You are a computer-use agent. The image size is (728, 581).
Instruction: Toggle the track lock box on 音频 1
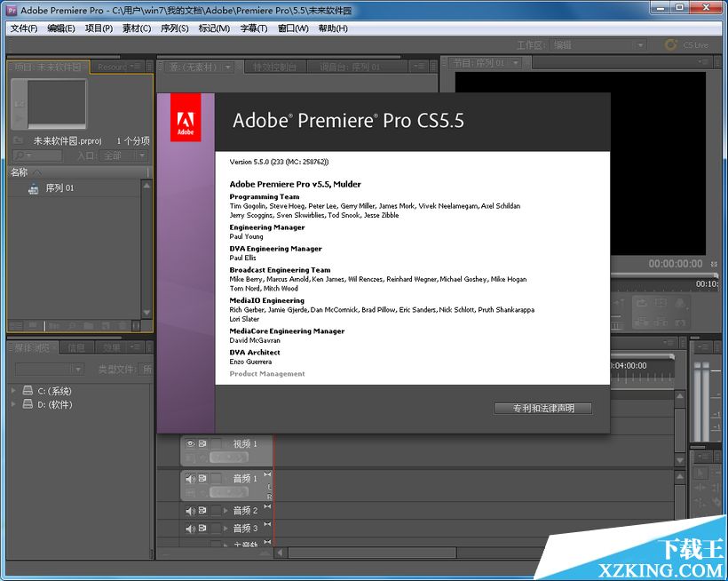tap(216, 478)
